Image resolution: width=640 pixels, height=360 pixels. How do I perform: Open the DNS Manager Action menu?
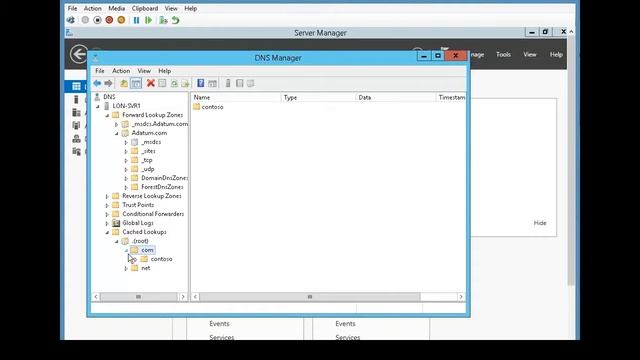121,71
